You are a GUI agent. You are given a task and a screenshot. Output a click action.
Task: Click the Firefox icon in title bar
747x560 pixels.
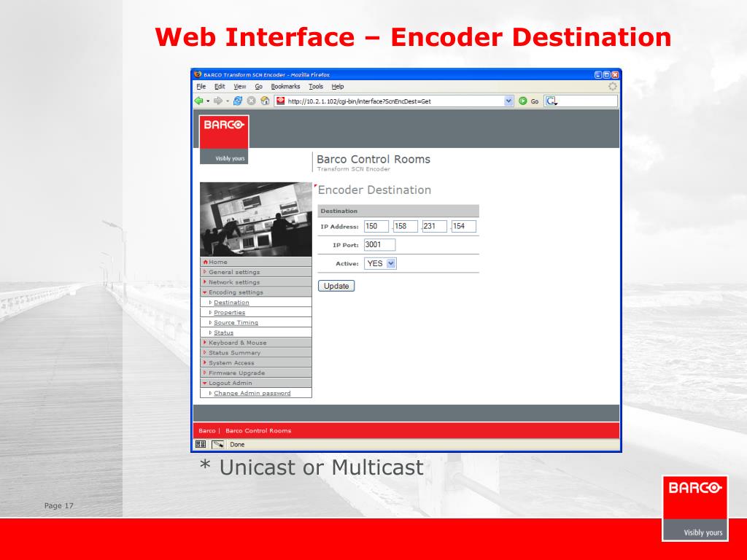[x=198, y=74]
